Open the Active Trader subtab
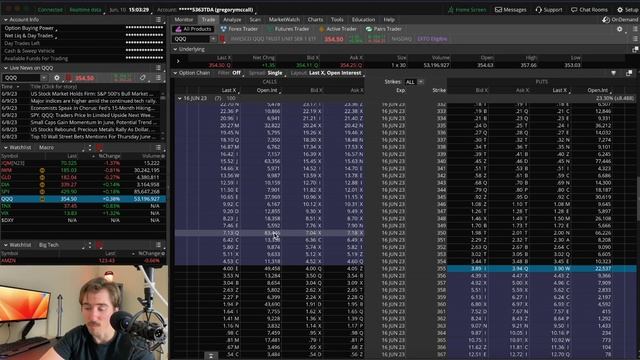This screenshot has width=640, height=360. (x=338, y=29)
